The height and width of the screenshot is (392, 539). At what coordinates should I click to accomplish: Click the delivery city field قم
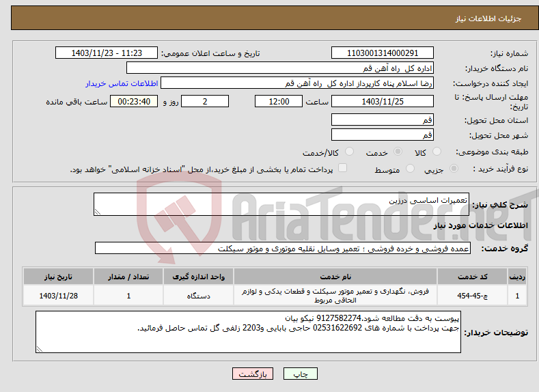(383, 135)
